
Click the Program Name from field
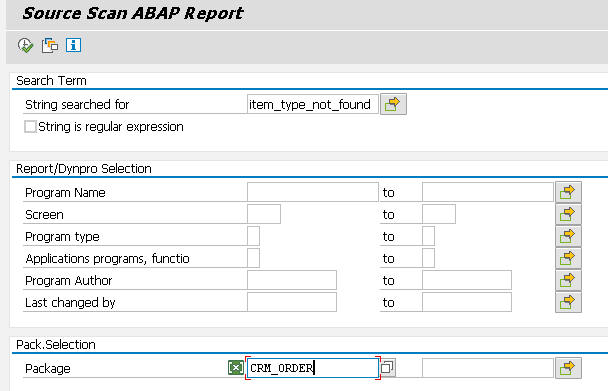click(x=313, y=192)
